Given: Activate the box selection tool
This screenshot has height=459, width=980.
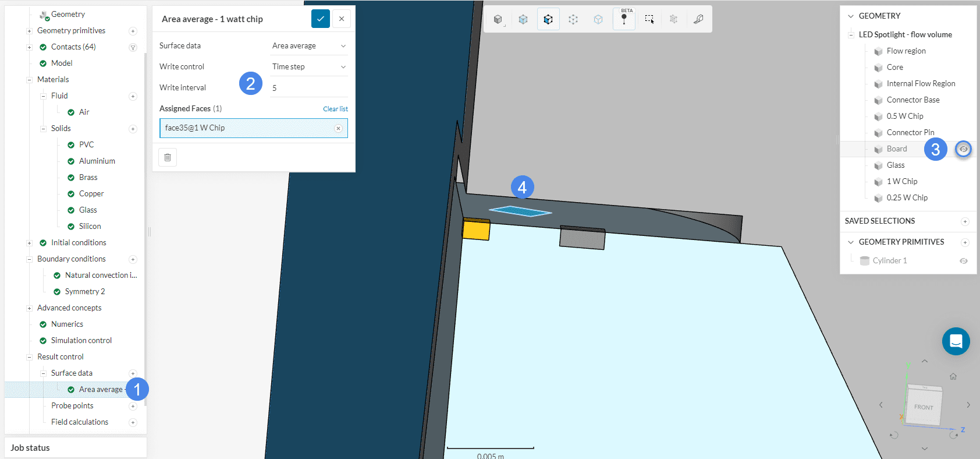Looking at the screenshot, I should pos(649,19).
